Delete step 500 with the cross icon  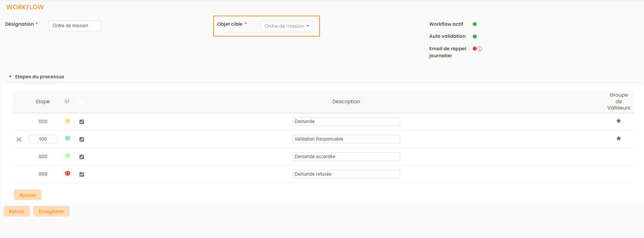[x=19, y=139]
